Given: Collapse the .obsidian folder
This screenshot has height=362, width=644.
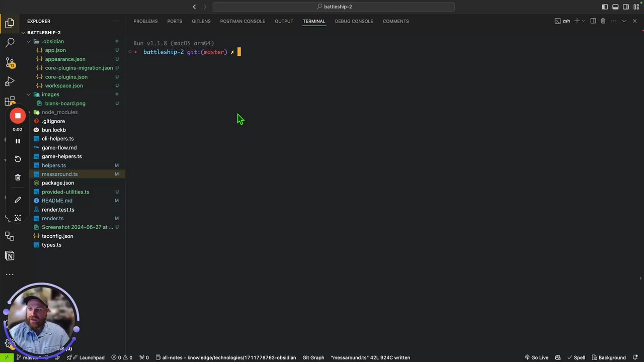Looking at the screenshot, I should (52, 41).
